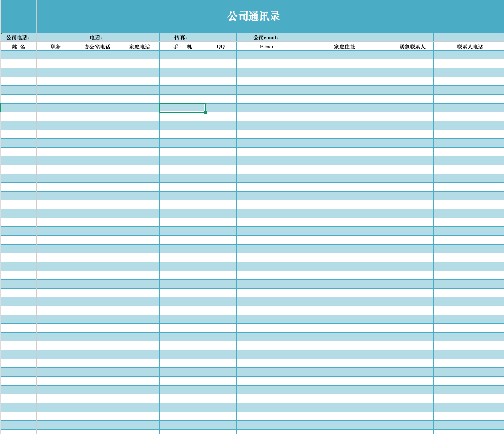Select the 电话: label cell
Viewport: 504px width, 434px height.
(97, 37)
